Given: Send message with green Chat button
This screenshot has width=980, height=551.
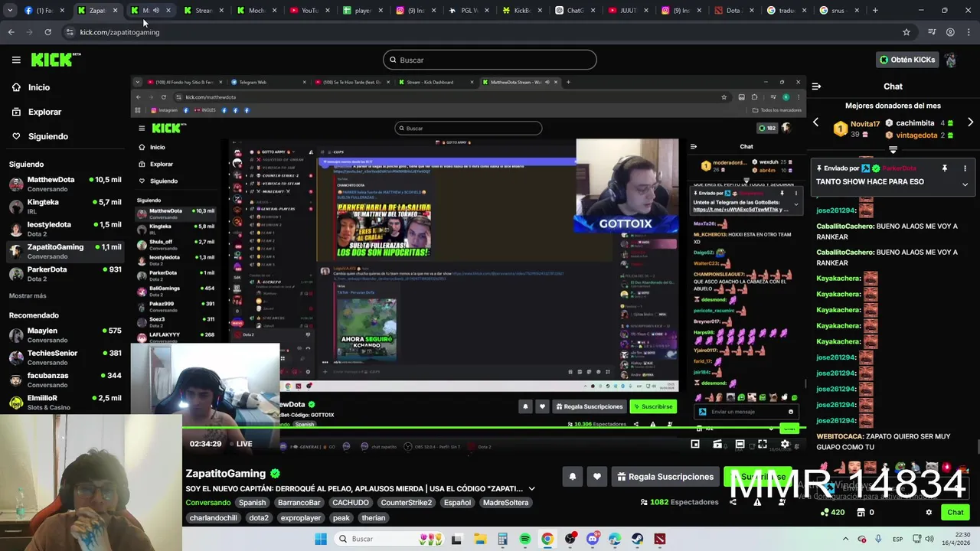Looking at the screenshot, I should point(955,513).
